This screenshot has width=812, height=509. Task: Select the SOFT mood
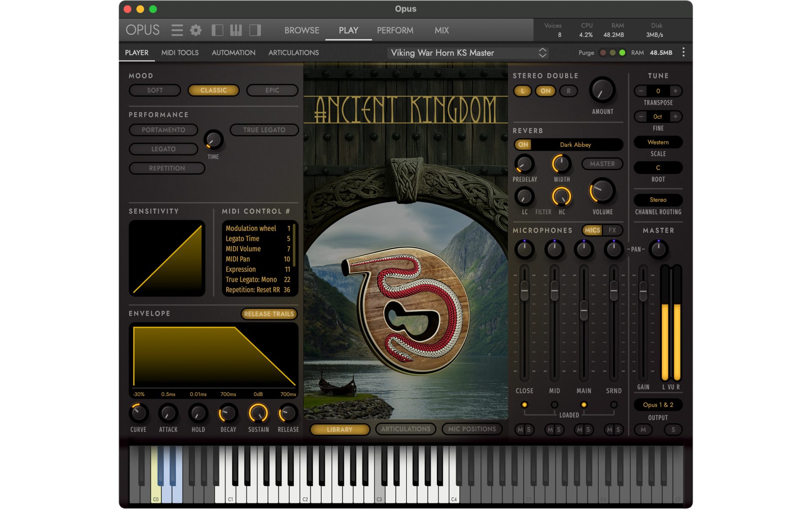[x=155, y=91]
